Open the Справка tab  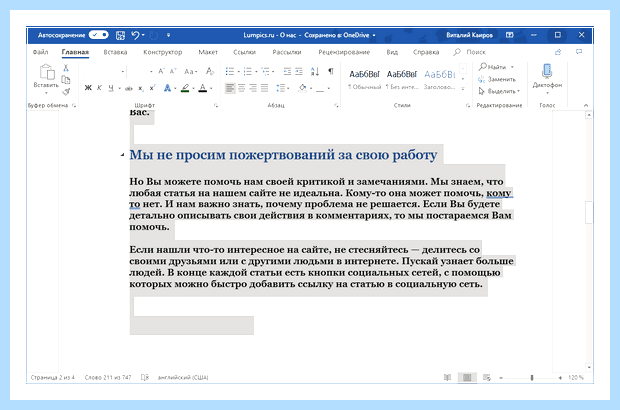[426, 52]
